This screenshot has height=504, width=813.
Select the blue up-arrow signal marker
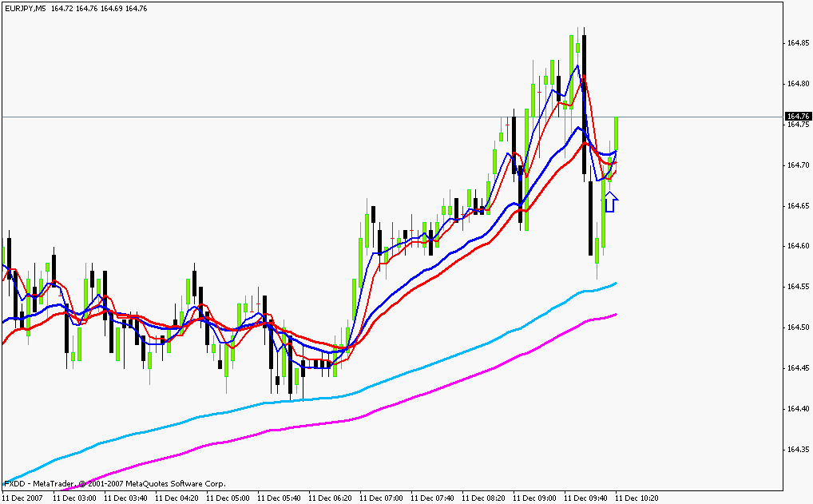pos(611,202)
